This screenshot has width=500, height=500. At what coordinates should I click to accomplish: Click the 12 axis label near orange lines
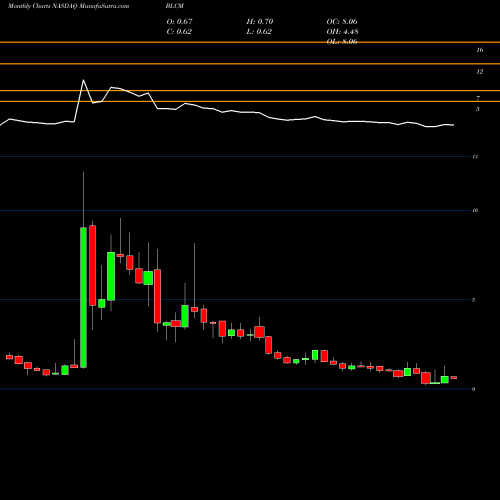(480, 72)
